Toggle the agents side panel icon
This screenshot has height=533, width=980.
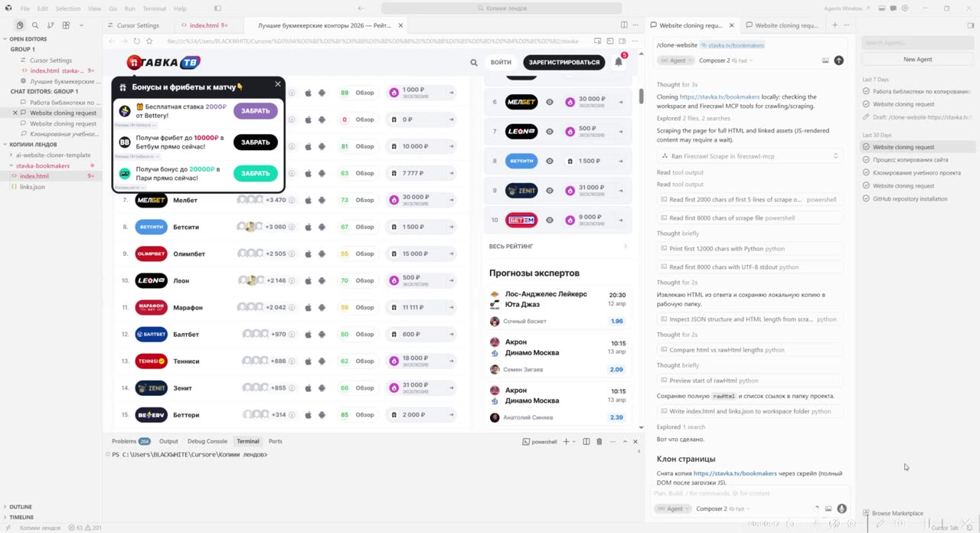(x=971, y=25)
